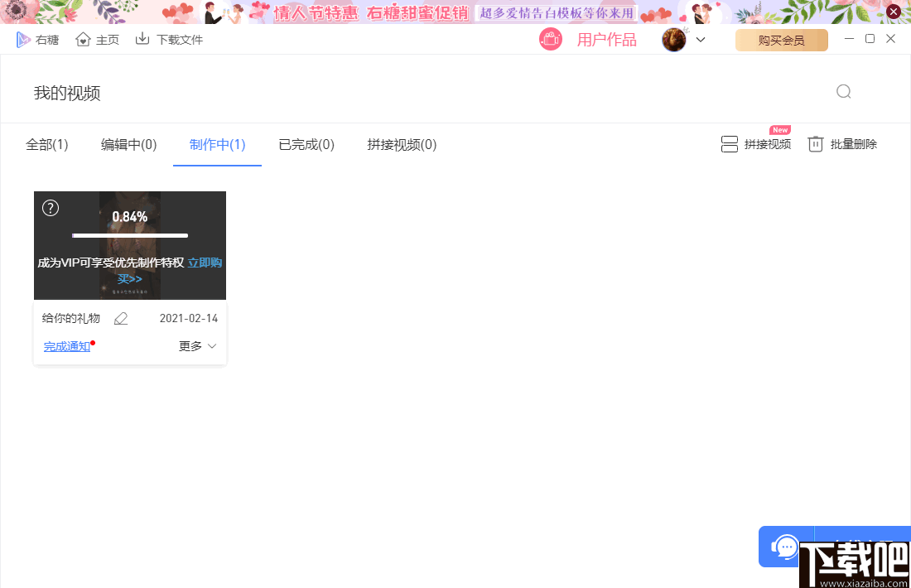Expand the account dropdown arrow
Image resolution: width=911 pixels, height=588 pixels.
tap(701, 40)
